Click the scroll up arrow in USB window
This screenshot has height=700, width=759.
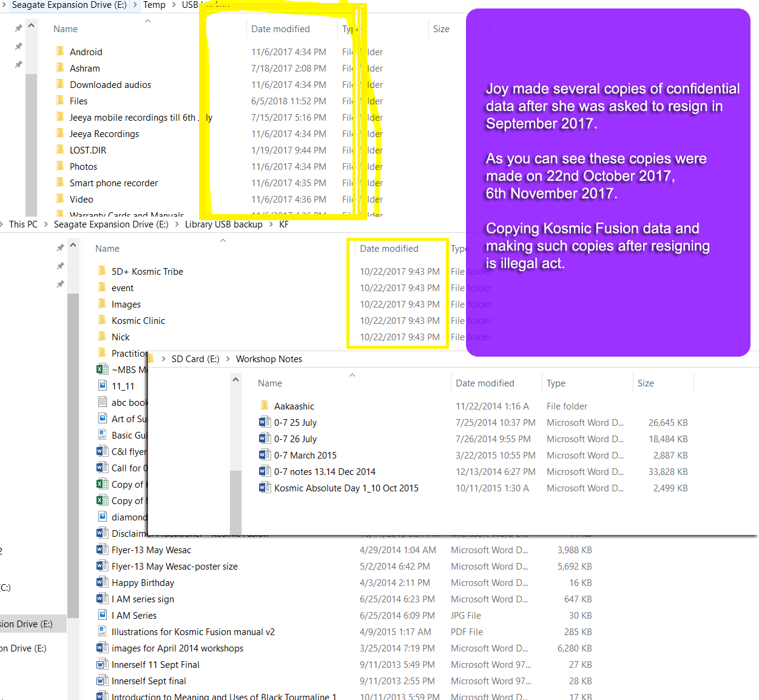coord(31,25)
